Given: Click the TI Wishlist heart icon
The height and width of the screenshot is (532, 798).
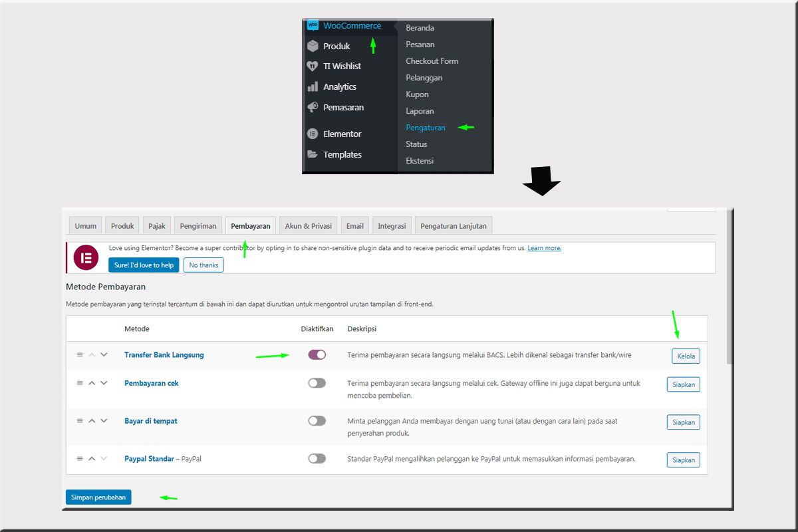Looking at the screenshot, I should 313,66.
